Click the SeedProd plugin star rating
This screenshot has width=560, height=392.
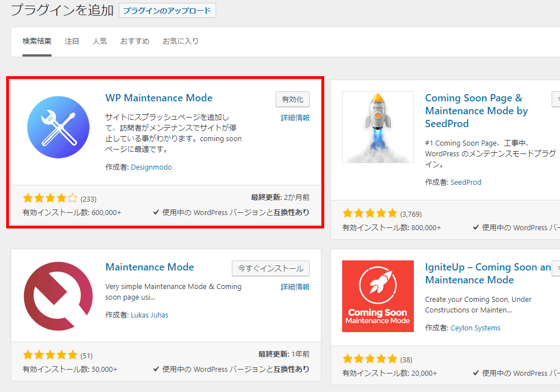[x=370, y=213]
